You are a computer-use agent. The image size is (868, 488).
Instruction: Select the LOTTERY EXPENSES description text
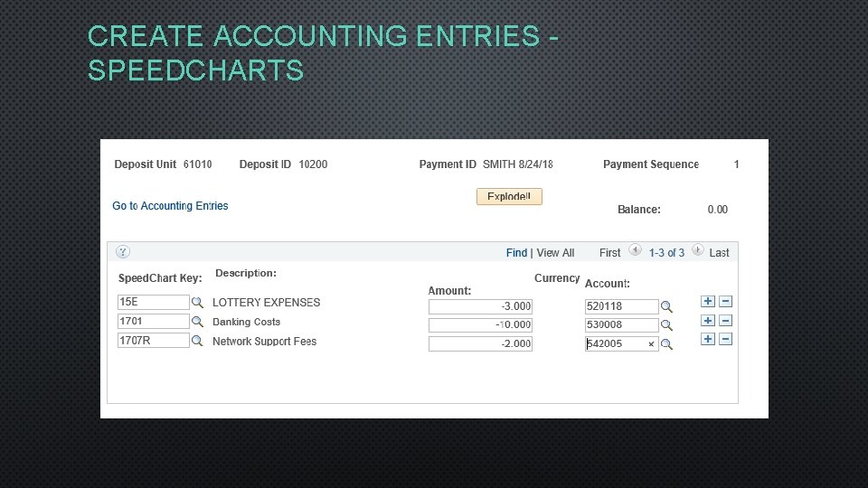266,303
